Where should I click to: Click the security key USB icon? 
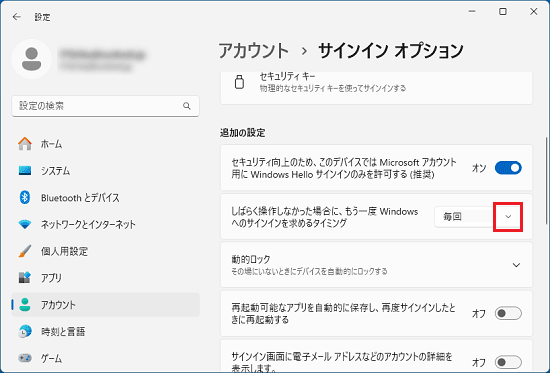[240, 82]
